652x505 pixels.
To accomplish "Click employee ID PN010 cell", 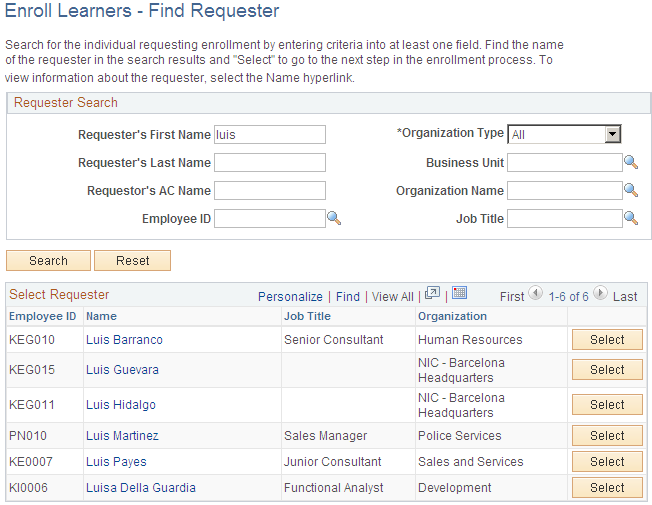I will (x=28, y=436).
